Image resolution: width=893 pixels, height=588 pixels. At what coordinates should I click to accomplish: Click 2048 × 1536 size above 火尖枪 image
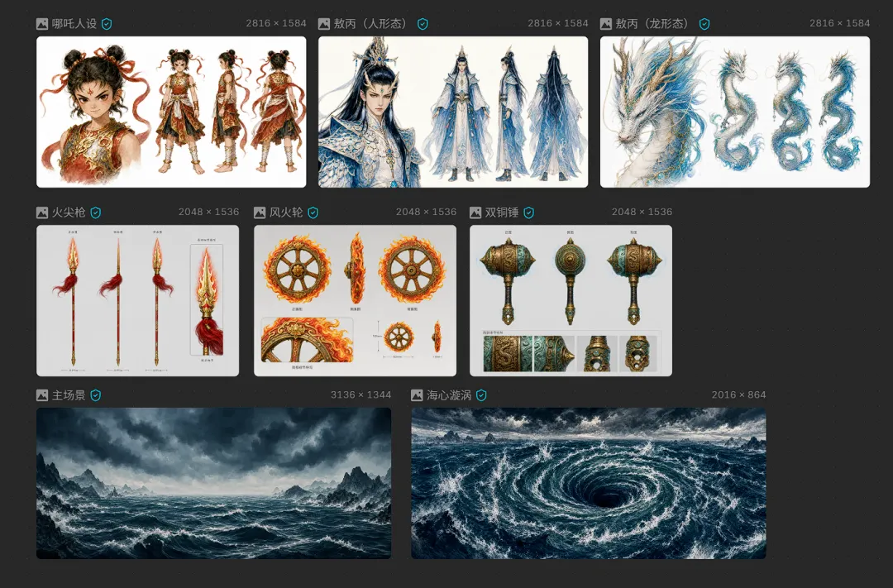209,212
